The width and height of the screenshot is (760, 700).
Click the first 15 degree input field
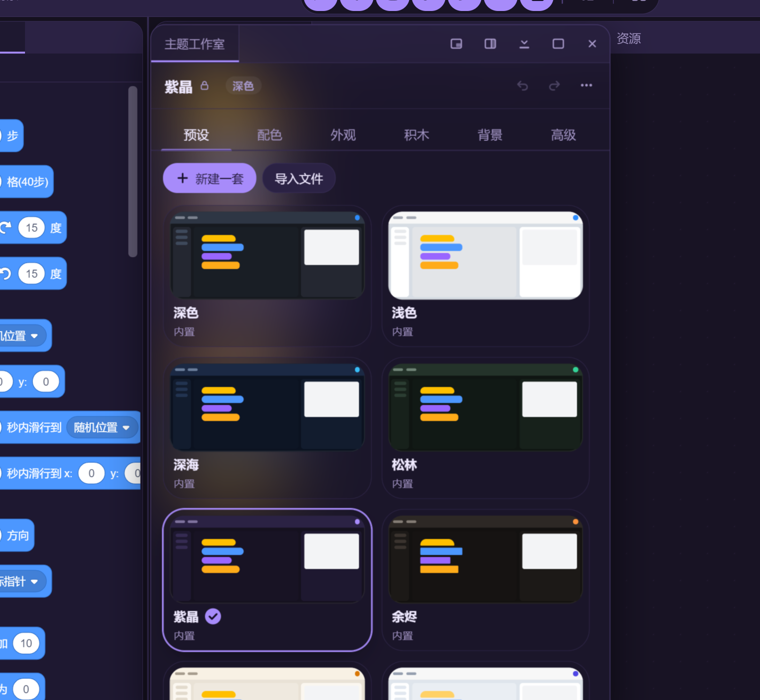pyautogui.click(x=31, y=228)
